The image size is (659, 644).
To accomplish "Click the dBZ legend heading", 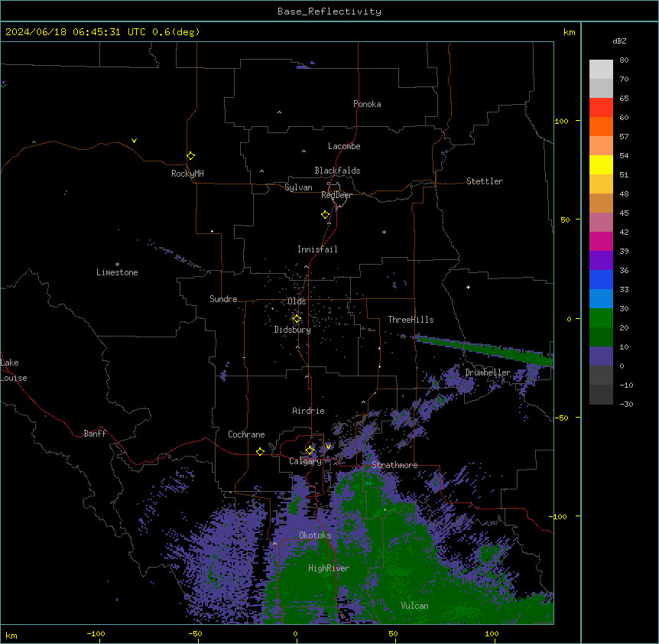I will coord(619,41).
